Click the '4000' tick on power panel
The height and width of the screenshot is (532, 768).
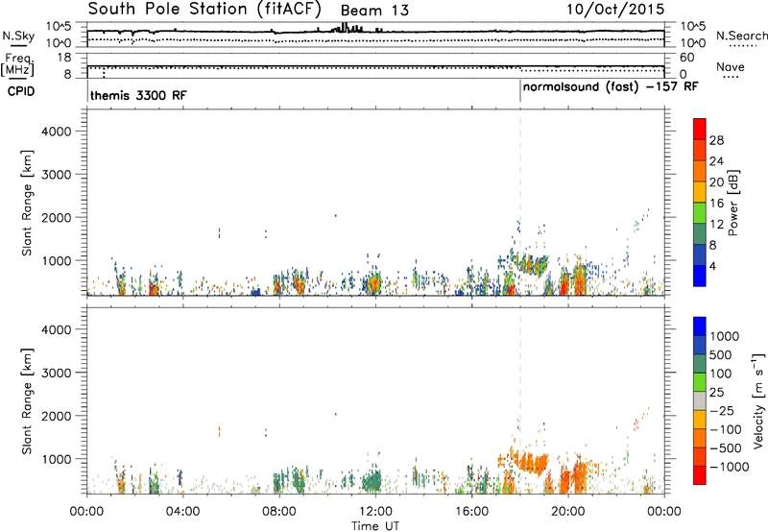point(56,132)
